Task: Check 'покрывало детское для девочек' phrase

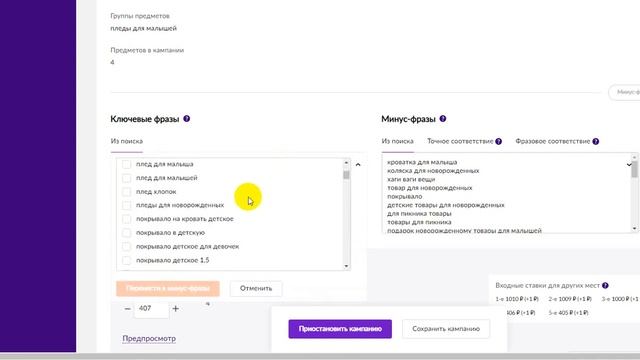Action: coord(127,247)
